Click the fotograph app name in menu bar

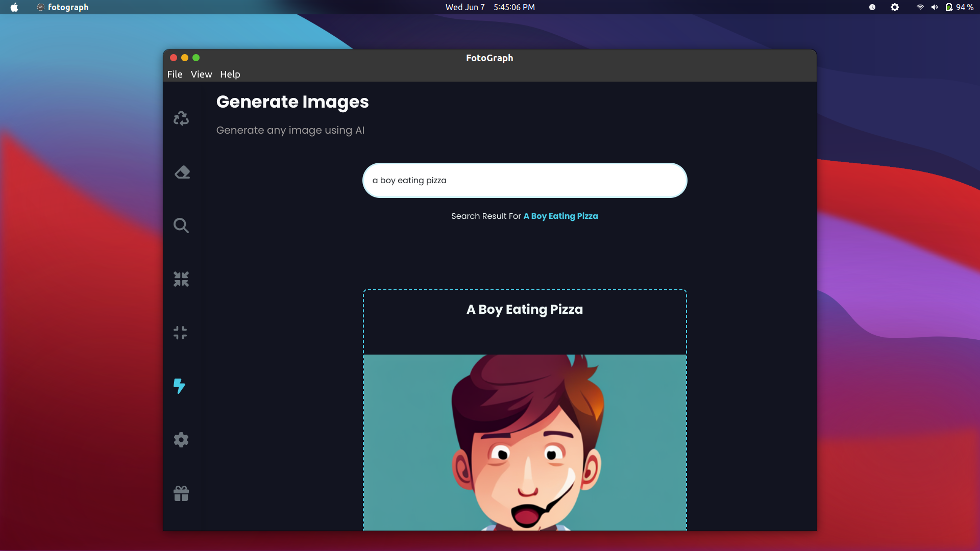click(68, 7)
